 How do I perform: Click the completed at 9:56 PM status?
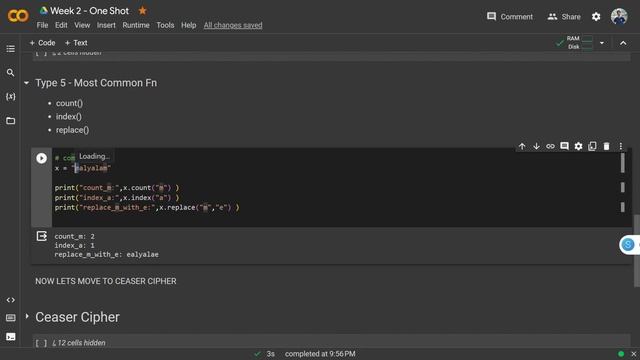click(x=320, y=354)
